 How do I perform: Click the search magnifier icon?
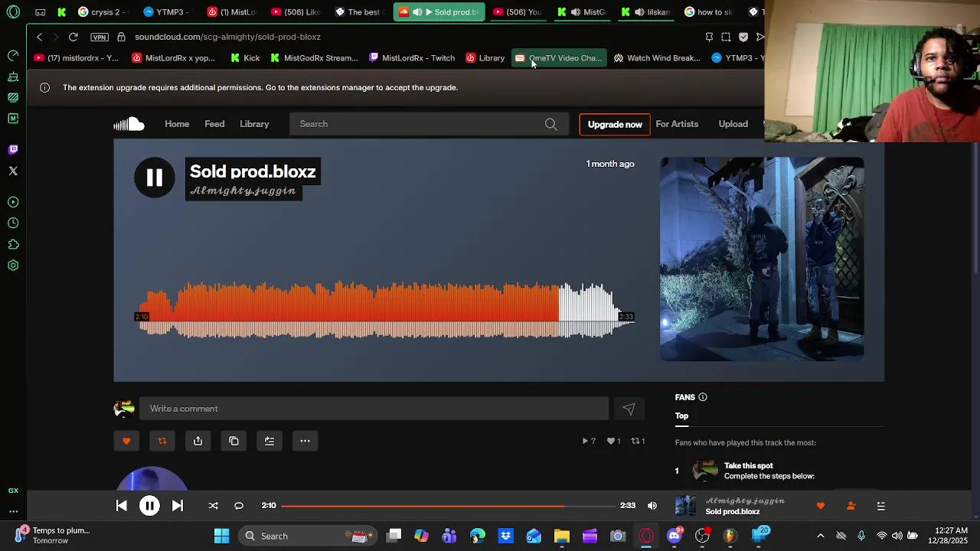coord(550,124)
